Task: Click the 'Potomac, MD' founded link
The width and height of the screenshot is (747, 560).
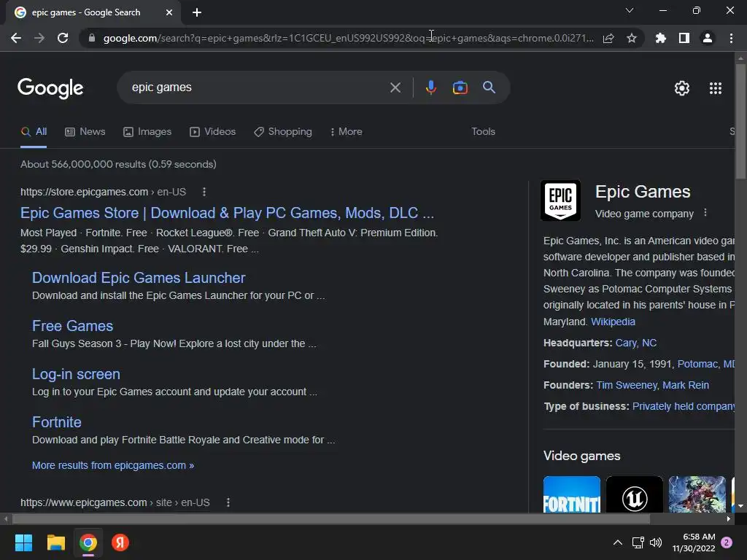Action: [x=705, y=365]
